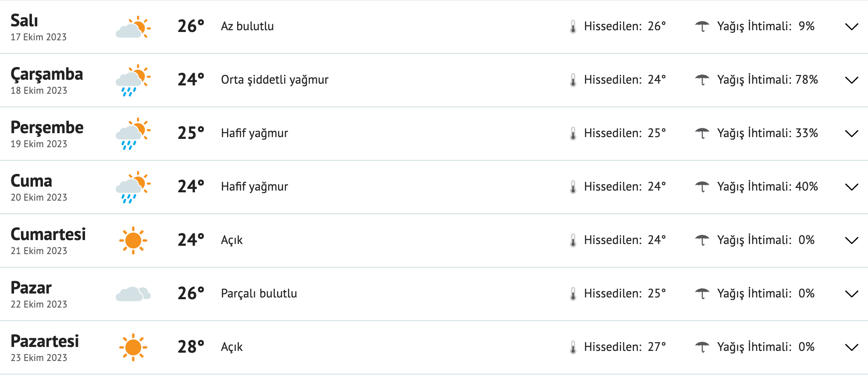Click the Pazartesi day heading

[45, 341]
